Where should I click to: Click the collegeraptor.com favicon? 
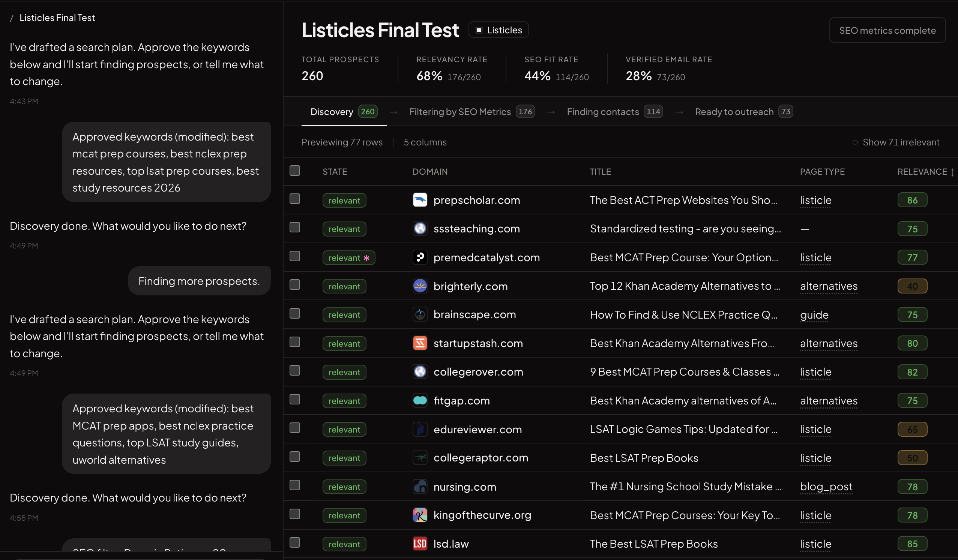pos(420,457)
